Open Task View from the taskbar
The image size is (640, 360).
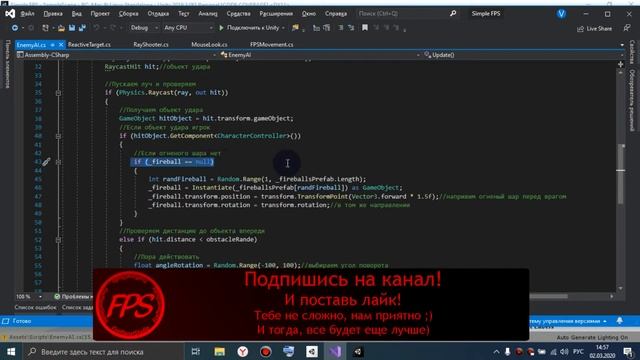[x=196, y=351]
